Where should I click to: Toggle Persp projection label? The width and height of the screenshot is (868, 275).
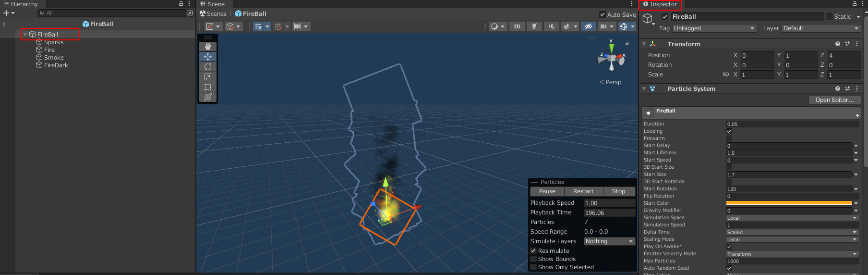pyautogui.click(x=610, y=82)
